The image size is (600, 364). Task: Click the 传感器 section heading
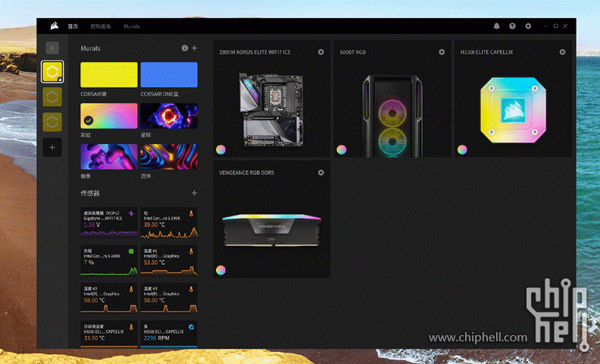(90, 193)
